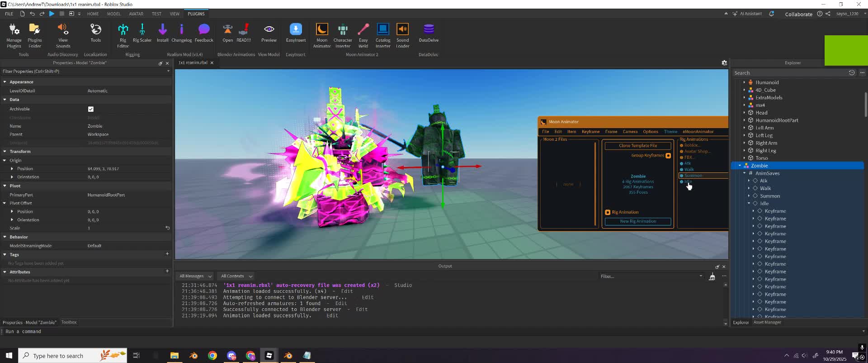Expand the Orientation row under Origin
The image size is (868, 363).
tap(12, 177)
